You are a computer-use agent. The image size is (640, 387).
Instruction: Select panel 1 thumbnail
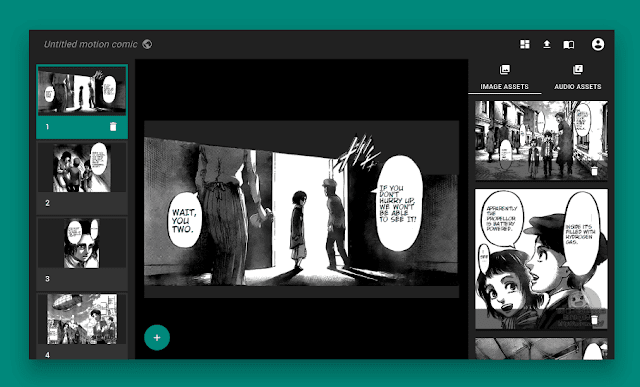[82, 91]
